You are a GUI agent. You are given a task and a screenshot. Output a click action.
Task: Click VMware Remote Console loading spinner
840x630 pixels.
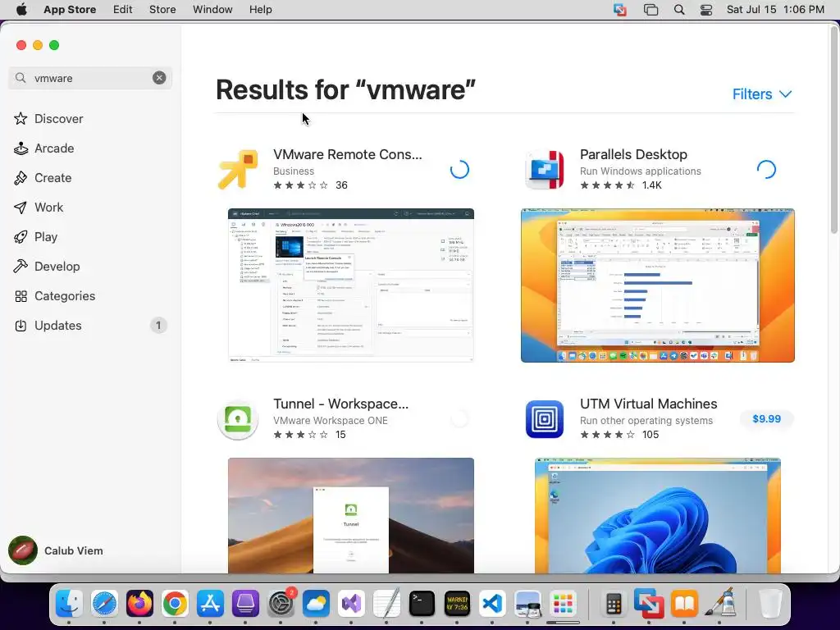[459, 170]
